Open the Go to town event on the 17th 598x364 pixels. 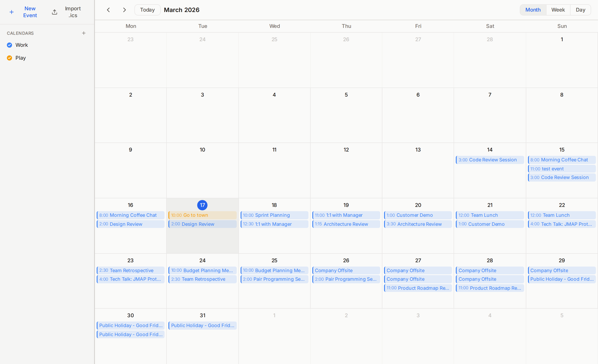tap(202, 215)
